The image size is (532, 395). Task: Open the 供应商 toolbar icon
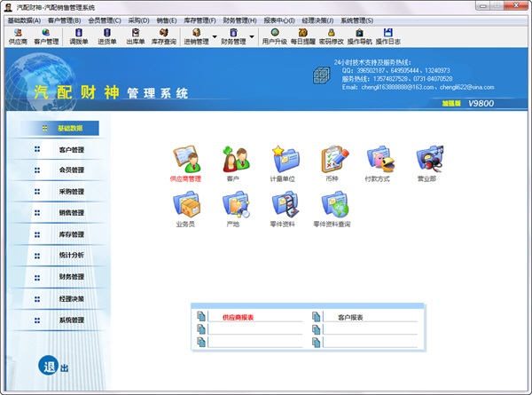click(x=18, y=36)
